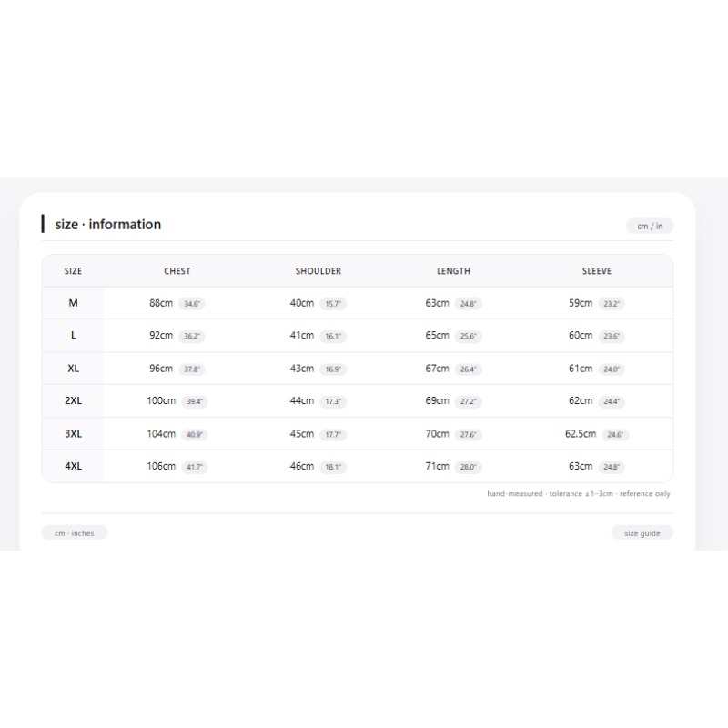Choose the XL size row label
This screenshot has height=728, width=728.
pyautogui.click(x=73, y=369)
